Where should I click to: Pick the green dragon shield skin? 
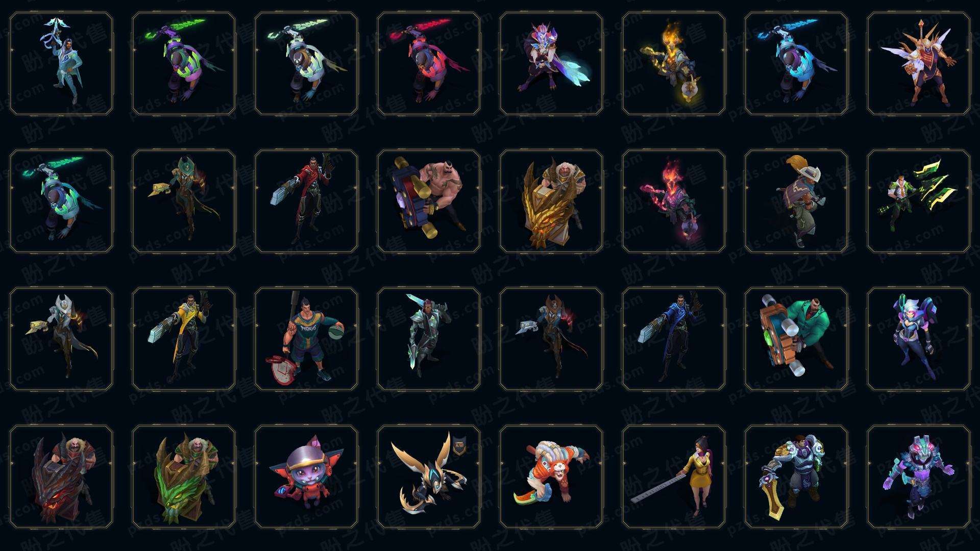coord(183,477)
